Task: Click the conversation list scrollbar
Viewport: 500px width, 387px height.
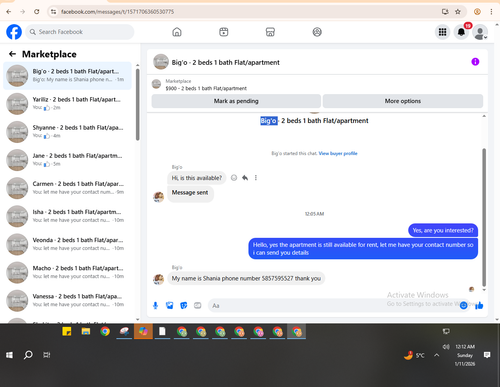Action: (138, 104)
